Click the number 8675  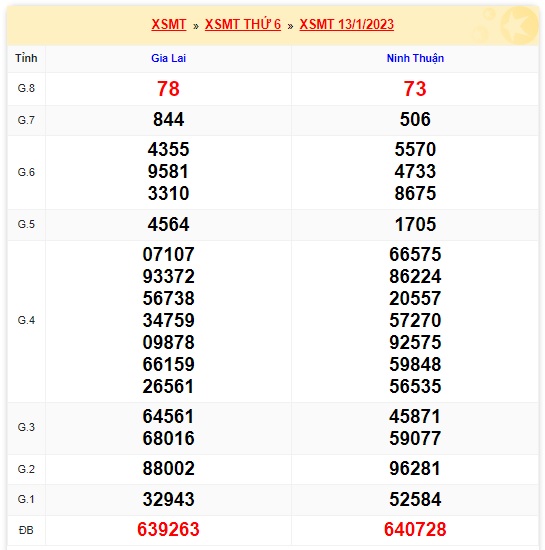pos(415,194)
